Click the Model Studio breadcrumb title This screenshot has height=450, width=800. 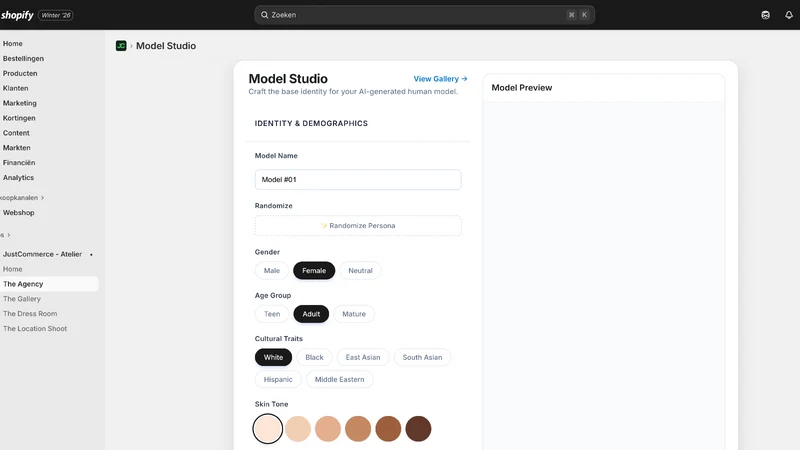166,46
